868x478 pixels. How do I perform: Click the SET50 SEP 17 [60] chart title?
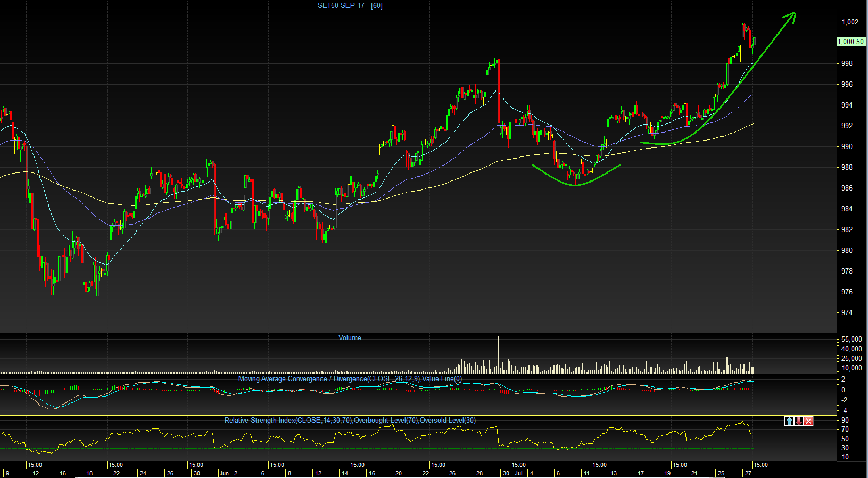pos(350,6)
